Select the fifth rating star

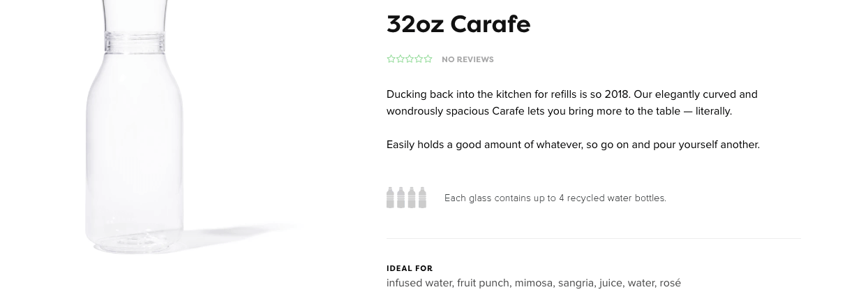(x=428, y=59)
